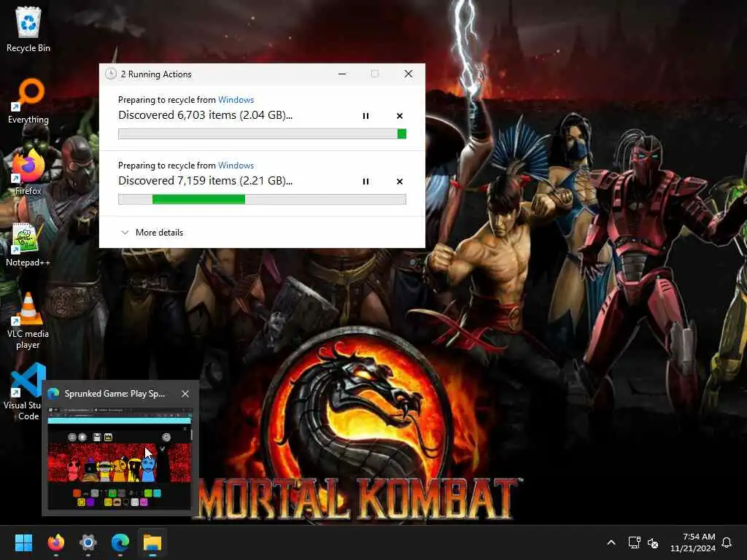
Task: Open Firefox from the taskbar
Action: [x=55, y=542]
